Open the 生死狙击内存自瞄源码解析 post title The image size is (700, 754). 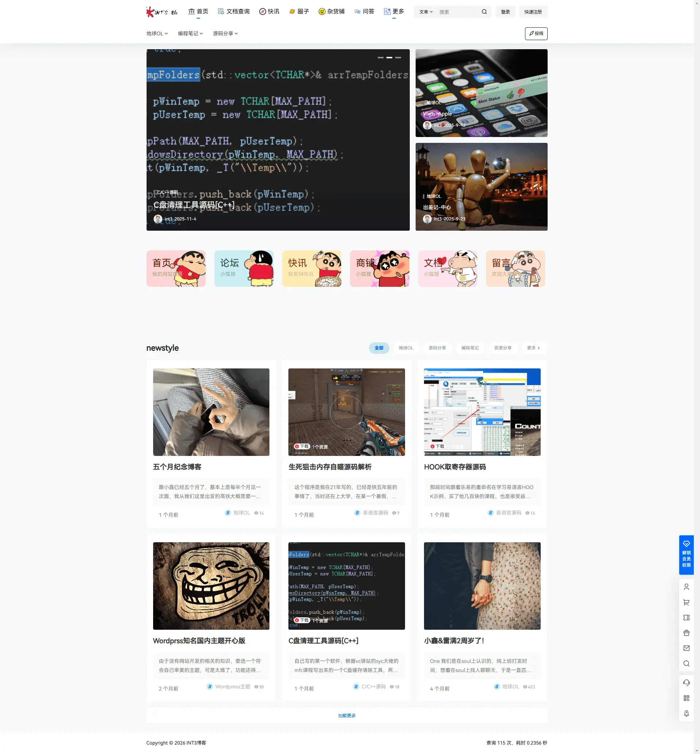330,467
